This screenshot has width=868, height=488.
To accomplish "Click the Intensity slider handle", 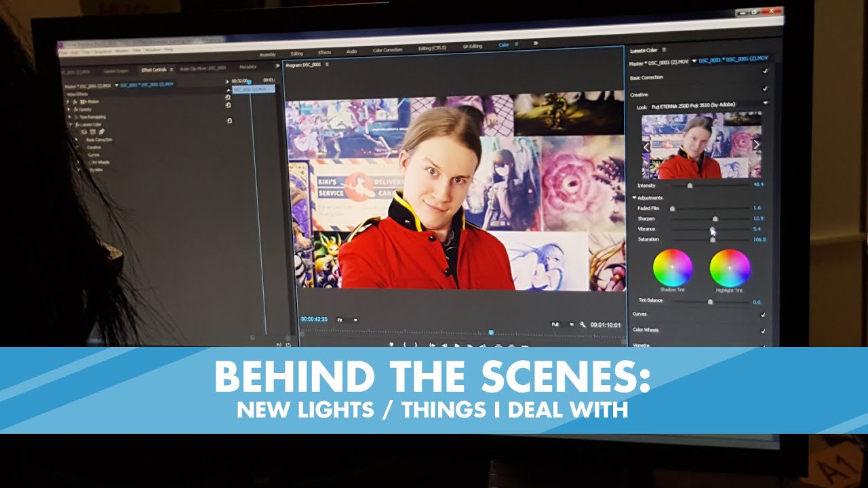I will click(x=690, y=185).
